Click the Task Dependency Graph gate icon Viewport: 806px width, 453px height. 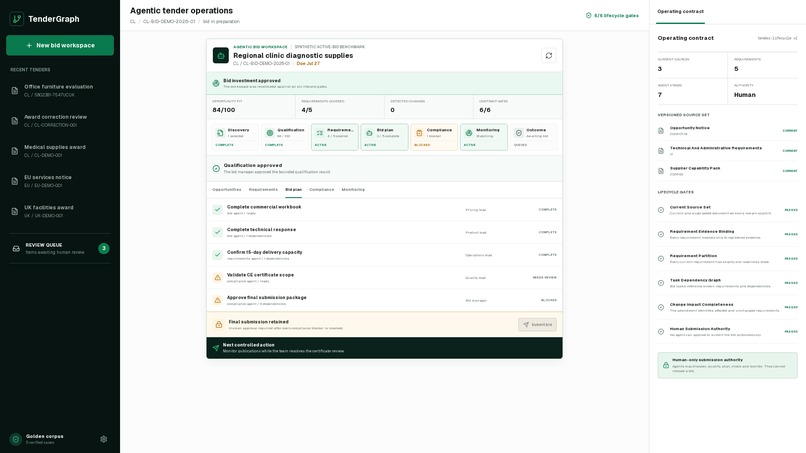pos(661,283)
